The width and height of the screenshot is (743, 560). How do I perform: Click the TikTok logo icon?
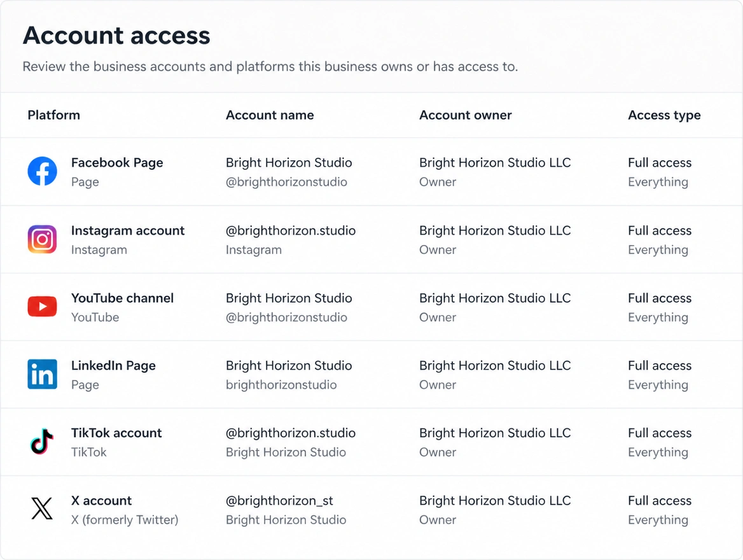point(42,442)
